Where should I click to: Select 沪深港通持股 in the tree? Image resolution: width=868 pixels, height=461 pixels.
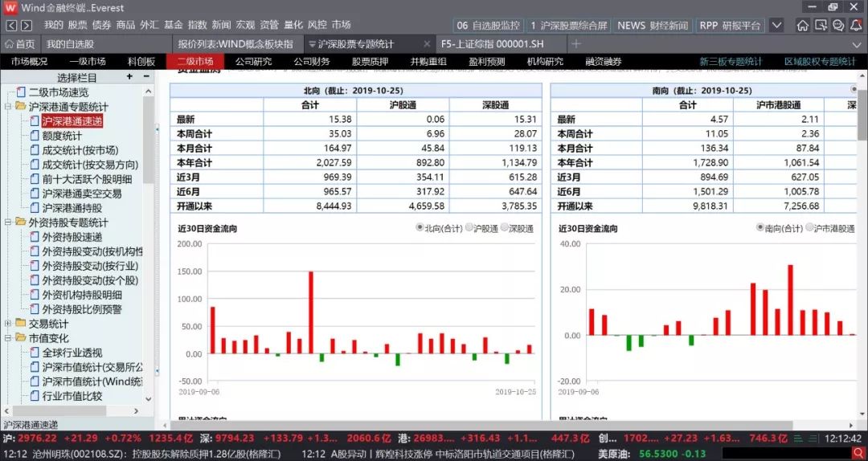pyautogui.click(x=72, y=208)
